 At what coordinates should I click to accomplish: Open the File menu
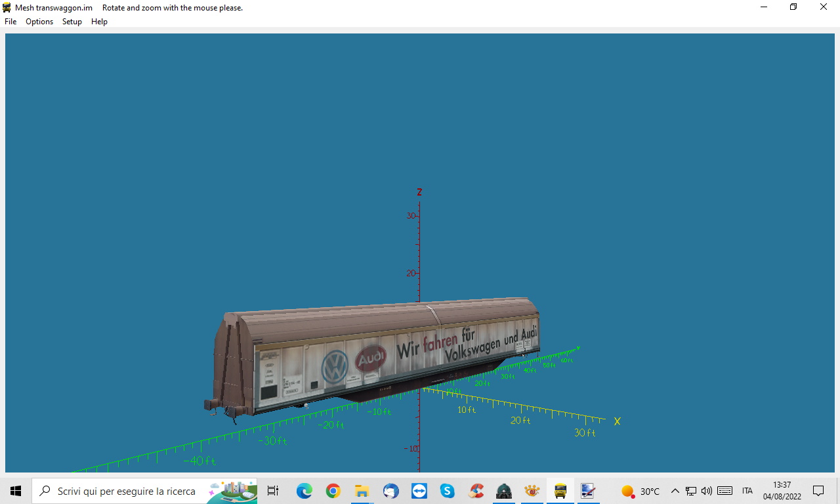point(10,22)
